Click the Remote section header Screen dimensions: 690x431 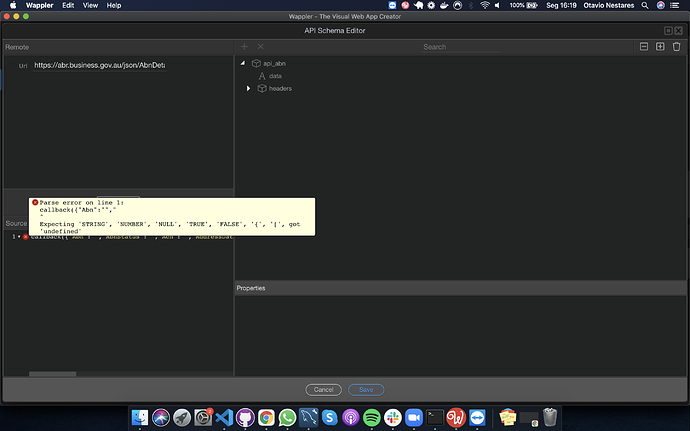(118, 47)
